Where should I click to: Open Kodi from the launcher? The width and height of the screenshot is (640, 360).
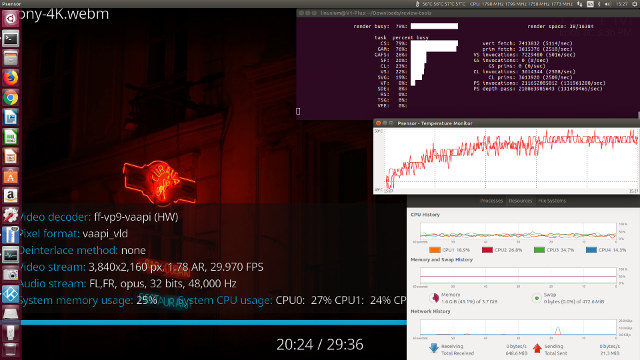tap(11, 294)
